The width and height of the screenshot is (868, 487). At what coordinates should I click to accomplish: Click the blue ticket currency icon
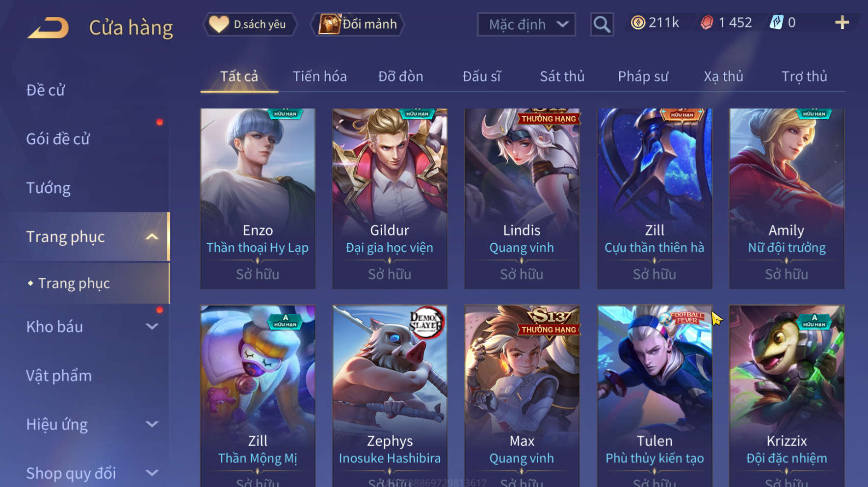point(776,23)
